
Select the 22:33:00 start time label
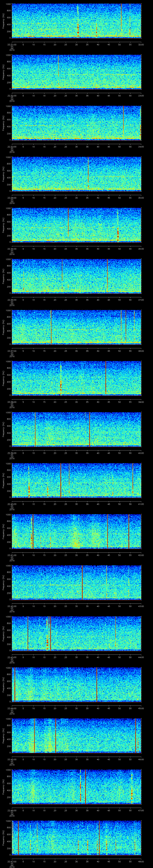click(x=12, y=147)
